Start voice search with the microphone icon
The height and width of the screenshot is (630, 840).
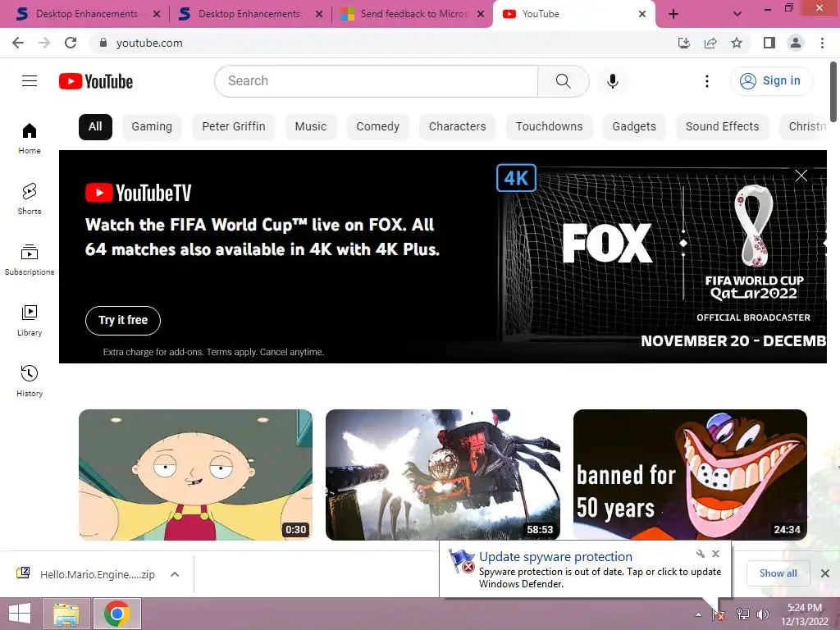pos(612,81)
